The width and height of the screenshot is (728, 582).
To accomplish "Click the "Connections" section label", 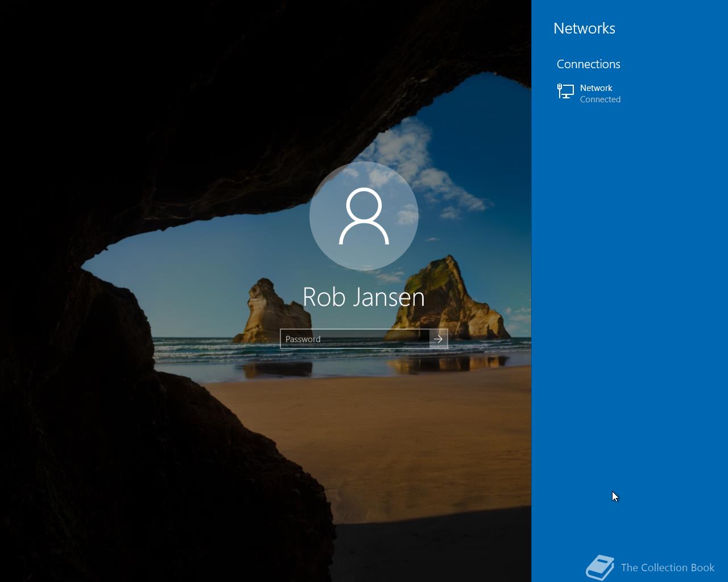I will coord(589,64).
